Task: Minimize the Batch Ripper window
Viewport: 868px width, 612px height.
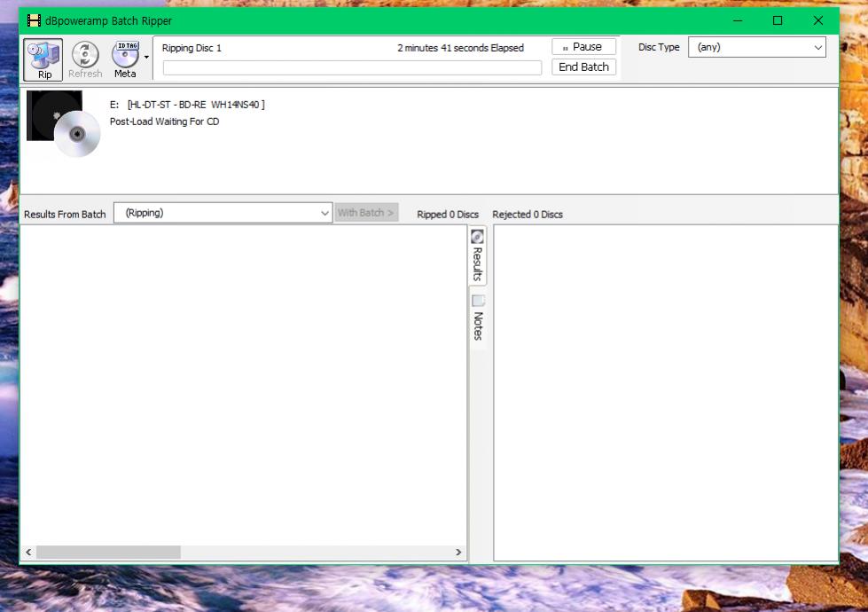Action: [737, 20]
